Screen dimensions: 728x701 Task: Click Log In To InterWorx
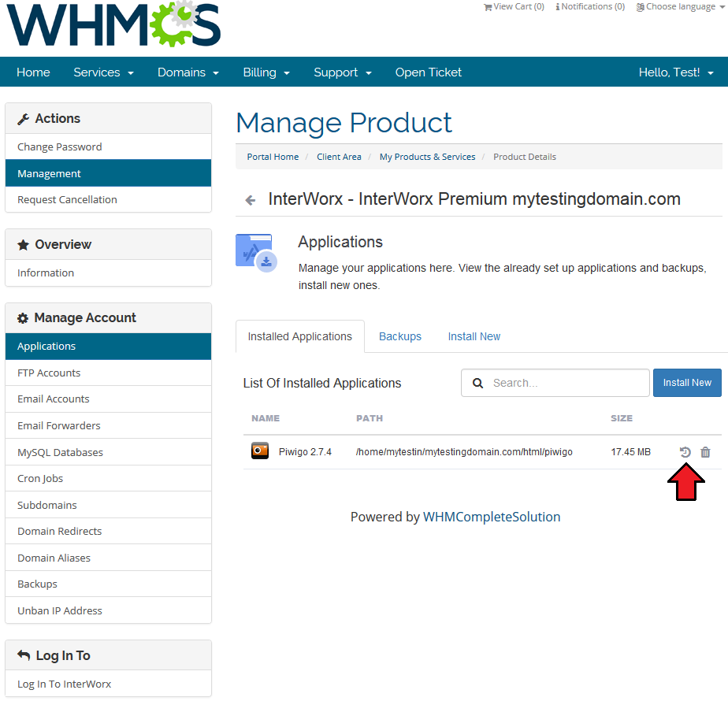tap(108, 684)
